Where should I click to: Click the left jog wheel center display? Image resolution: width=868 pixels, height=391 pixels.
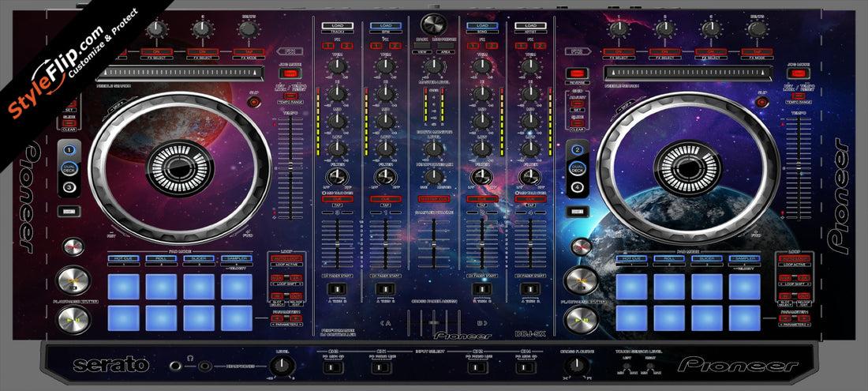click(180, 167)
